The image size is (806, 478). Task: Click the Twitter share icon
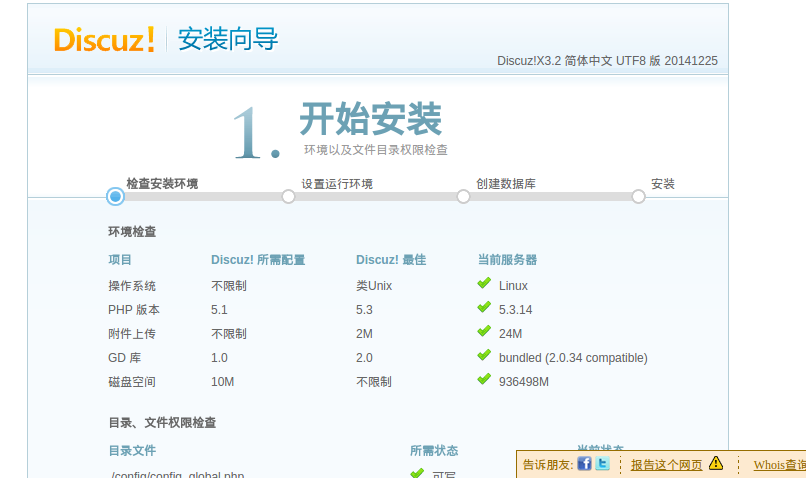pyautogui.click(x=602, y=464)
